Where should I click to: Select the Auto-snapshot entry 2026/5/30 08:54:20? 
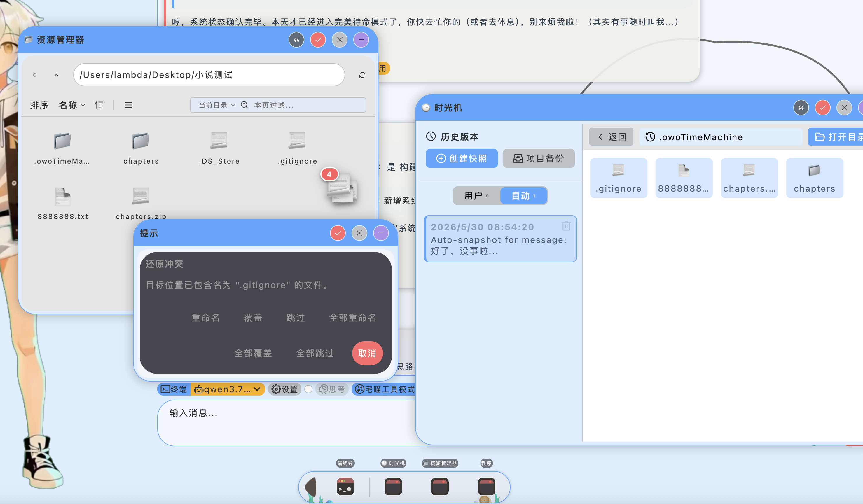pyautogui.click(x=500, y=239)
